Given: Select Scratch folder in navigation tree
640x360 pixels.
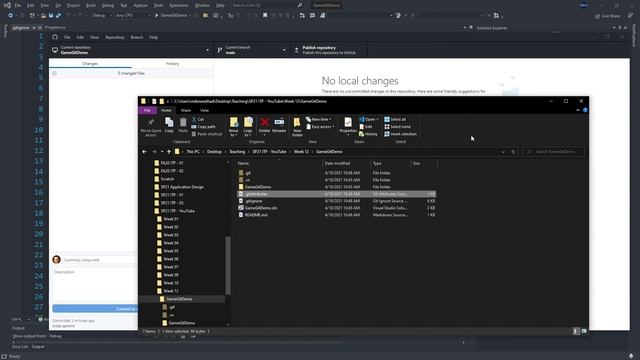Looking at the screenshot, I should (x=167, y=179).
